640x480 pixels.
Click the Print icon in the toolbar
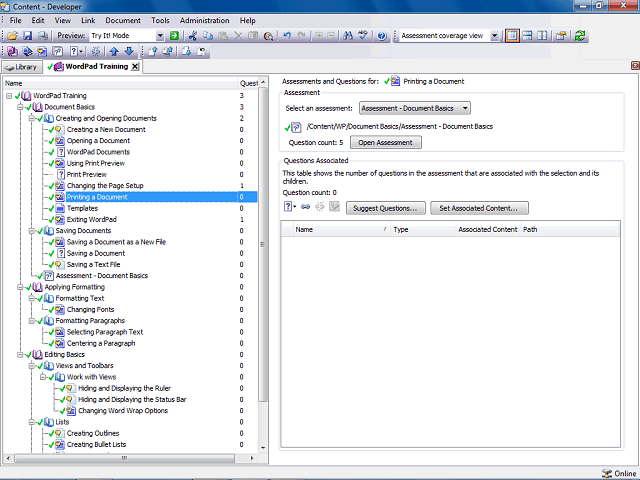42,36
